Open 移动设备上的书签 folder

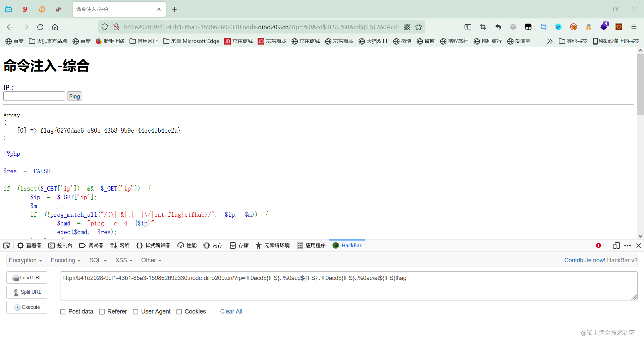[x=616, y=41]
